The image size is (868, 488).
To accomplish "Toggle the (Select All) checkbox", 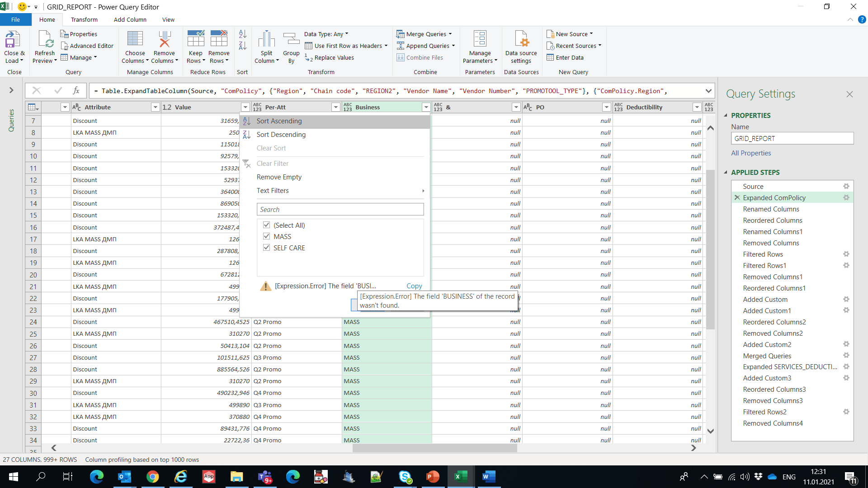I will 267,225.
